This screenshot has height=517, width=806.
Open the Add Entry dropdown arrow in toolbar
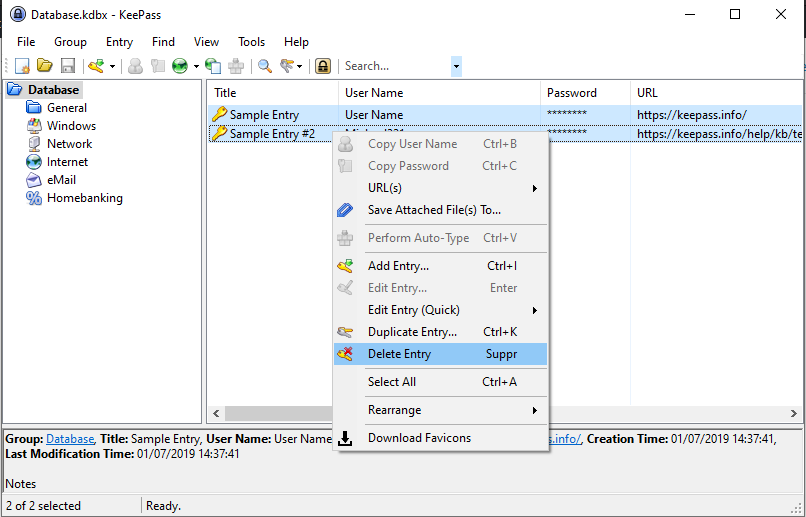[112, 66]
